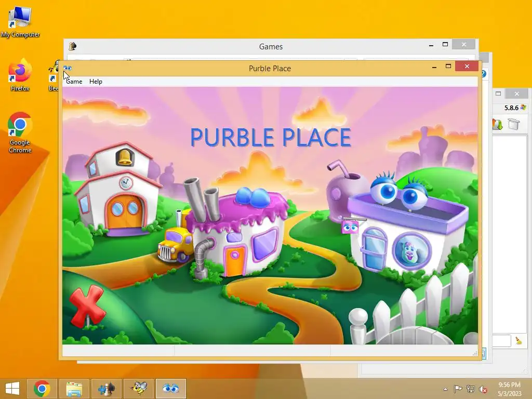Screen dimensions: 532x399
Task: Click the yellow delivery truck by bakery
Action: 176,245
